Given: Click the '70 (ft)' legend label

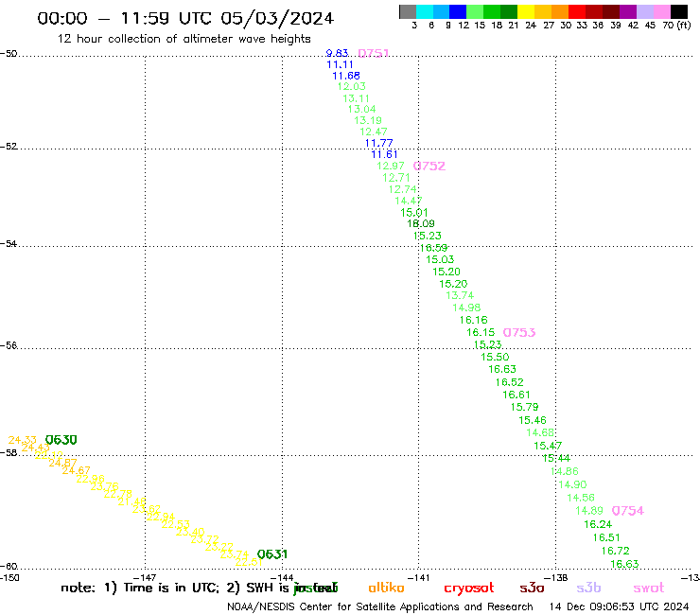Looking at the screenshot, I should pos(676,25).
